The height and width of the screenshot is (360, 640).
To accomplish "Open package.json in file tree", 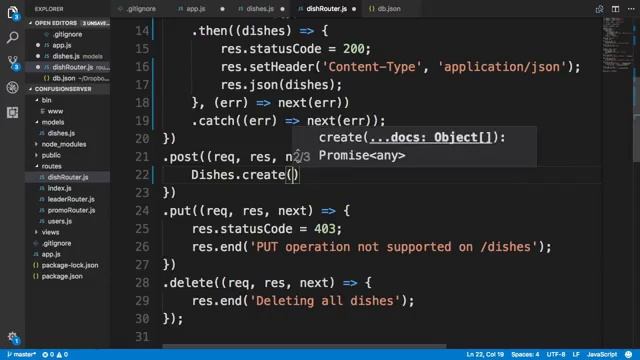I will click(x=62, y=276).
